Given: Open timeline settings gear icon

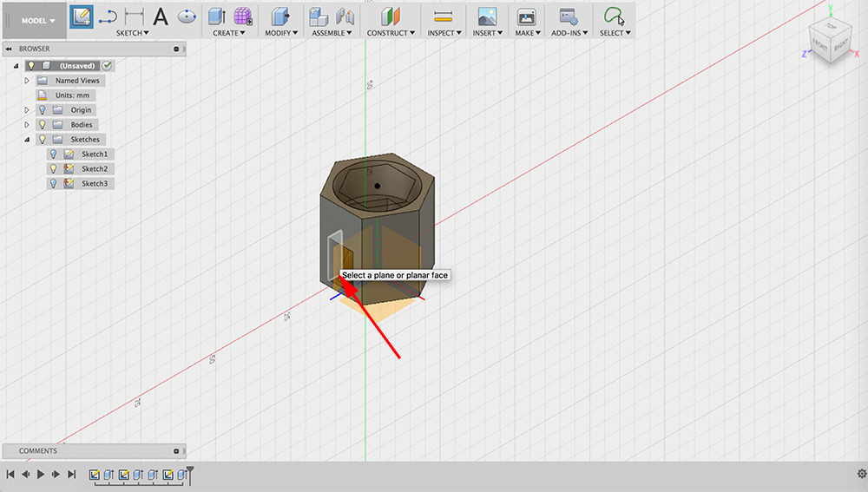Looking at the screenshot, I should click(x=862, y=474).
